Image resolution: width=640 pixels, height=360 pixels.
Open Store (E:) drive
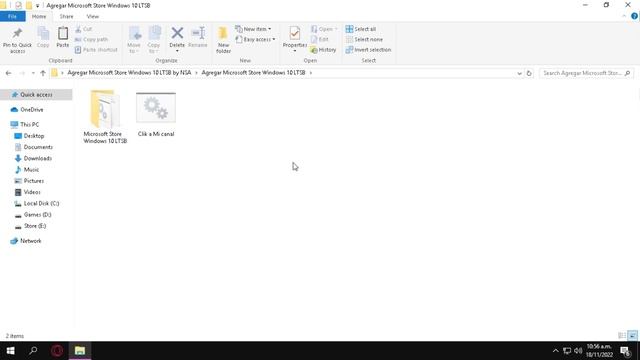pyautogui.click(x=35, y=226)
